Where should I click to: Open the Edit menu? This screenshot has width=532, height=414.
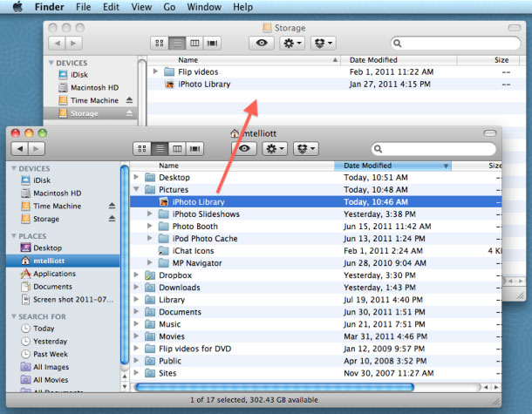click(x=111, y=7)
